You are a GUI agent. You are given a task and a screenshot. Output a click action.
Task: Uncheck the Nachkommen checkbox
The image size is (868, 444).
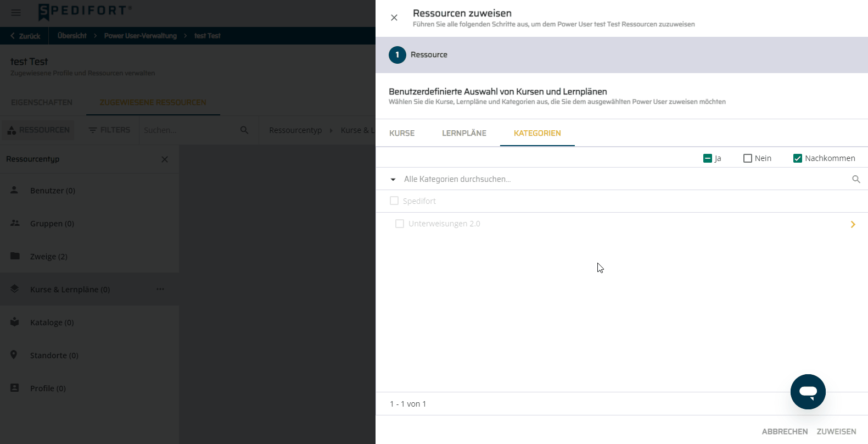(798, 158)
